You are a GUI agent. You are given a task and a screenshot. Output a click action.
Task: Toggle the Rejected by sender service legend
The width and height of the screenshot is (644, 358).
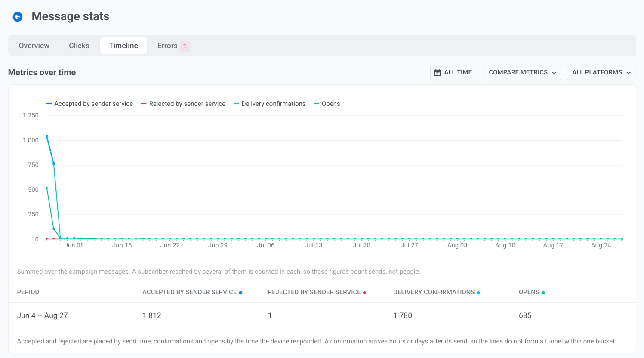[x=183, y=104]
